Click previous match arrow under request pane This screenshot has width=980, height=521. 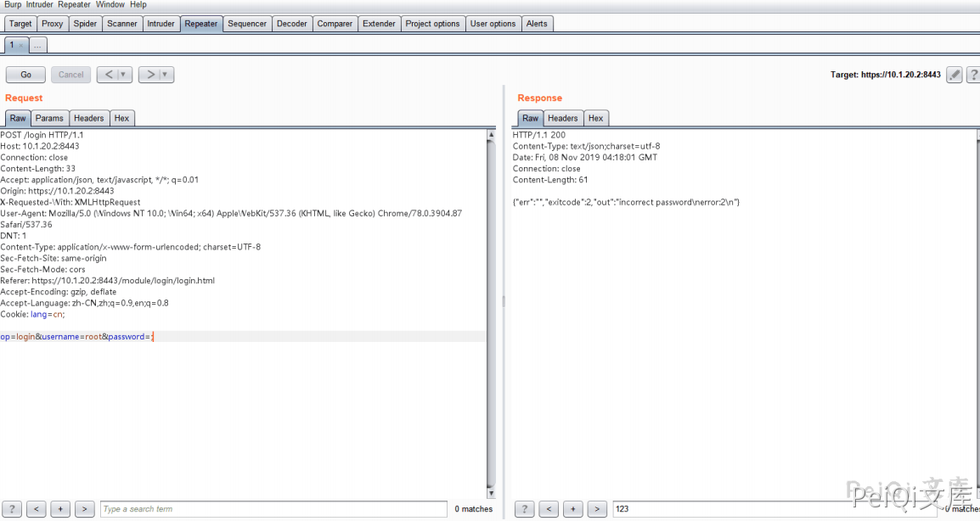36,509
